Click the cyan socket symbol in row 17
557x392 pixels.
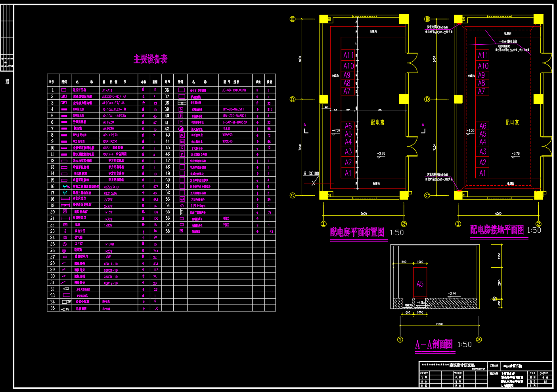pyautogui.click(x=65, y=193)
